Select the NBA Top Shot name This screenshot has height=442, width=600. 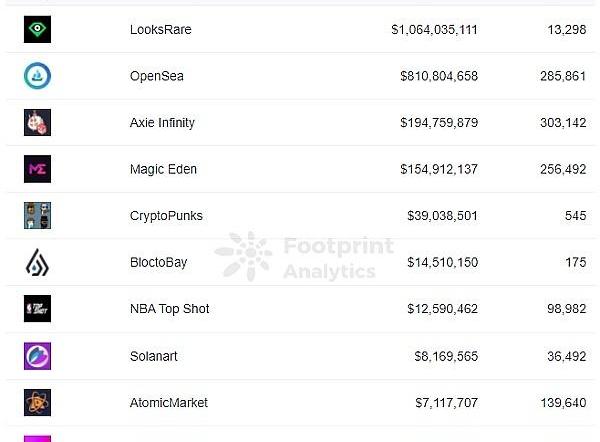point(169,309)
